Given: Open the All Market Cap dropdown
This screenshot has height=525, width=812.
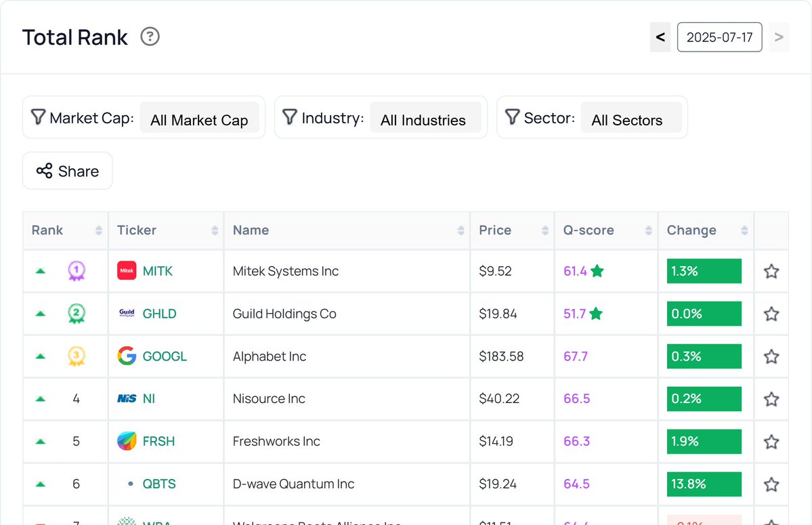Looking at the screenshot, I should [x=199, y=117].
